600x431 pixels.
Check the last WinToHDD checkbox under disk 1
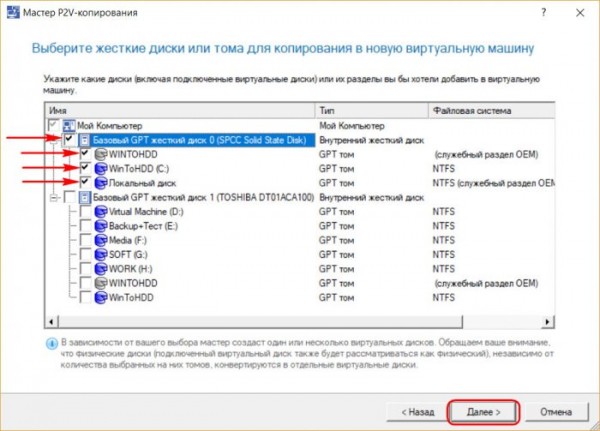[x=85, y=297]
